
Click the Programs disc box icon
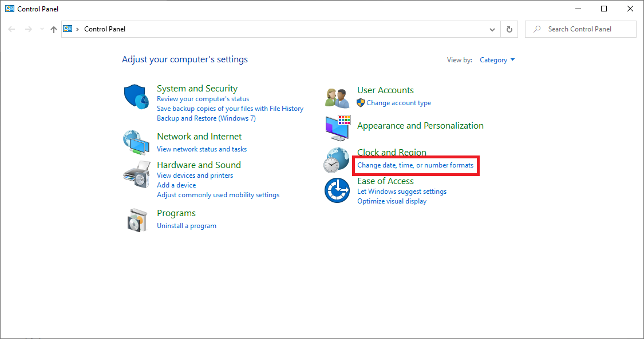click(136, 220)
